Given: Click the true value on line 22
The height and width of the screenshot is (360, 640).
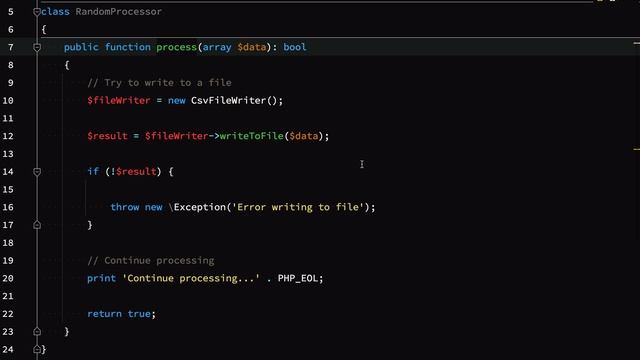Looking at the screenshot, I should click(139, 314).
